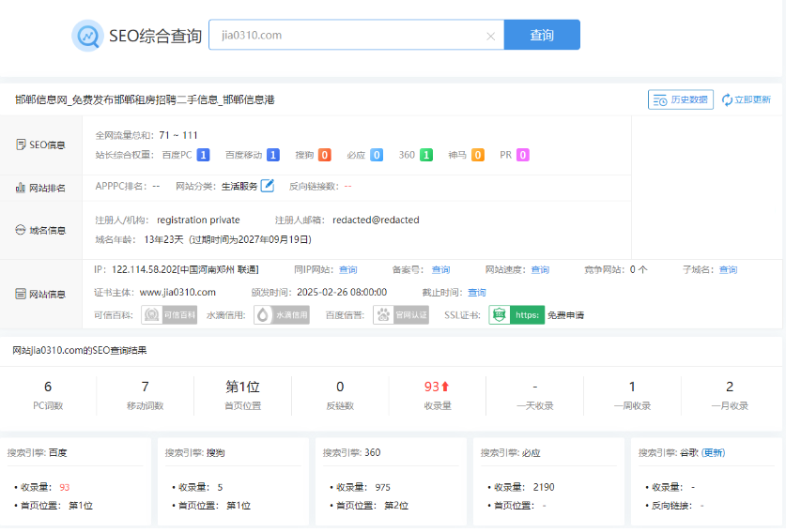Click the 一月收录 value 2
786x532 pixels.
coord(730,387)
